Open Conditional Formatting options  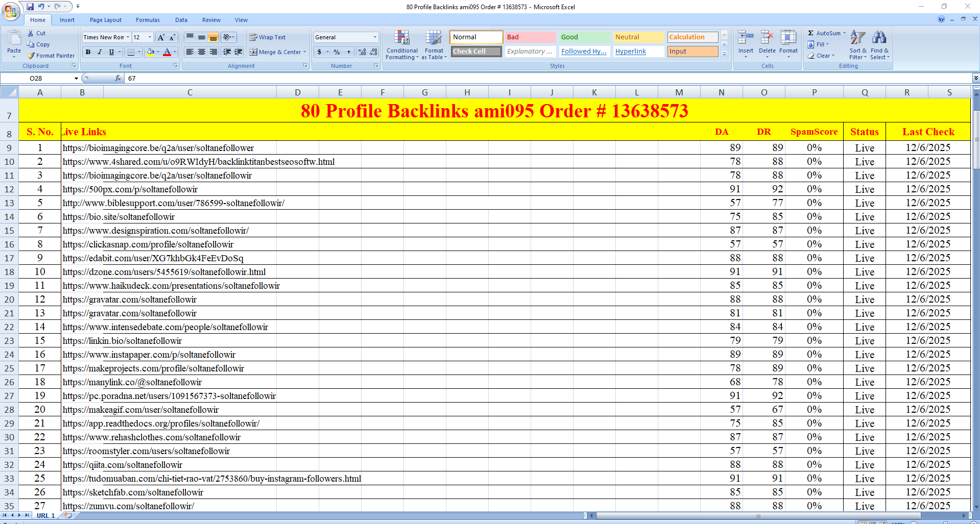tap(402, 45)
